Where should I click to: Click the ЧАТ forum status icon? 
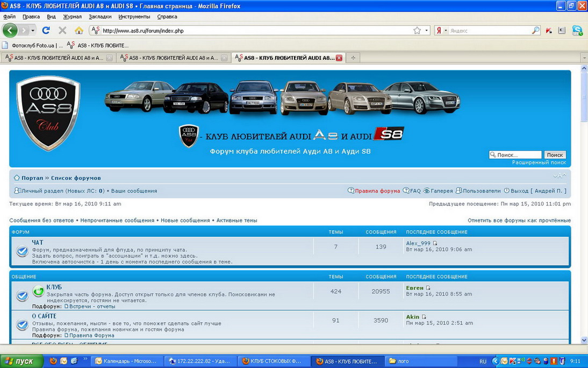[22, 251]
